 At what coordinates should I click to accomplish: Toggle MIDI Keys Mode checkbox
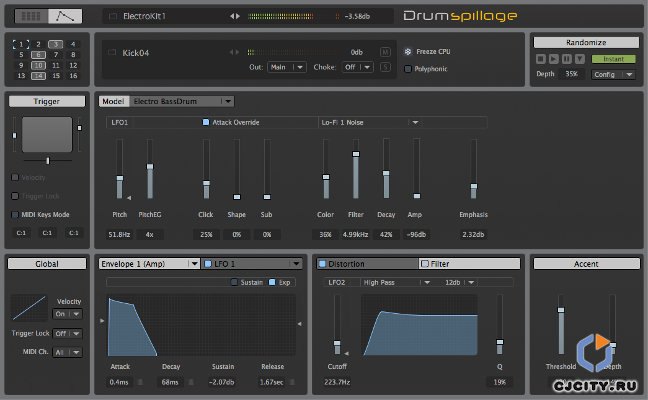coord(14,214)
